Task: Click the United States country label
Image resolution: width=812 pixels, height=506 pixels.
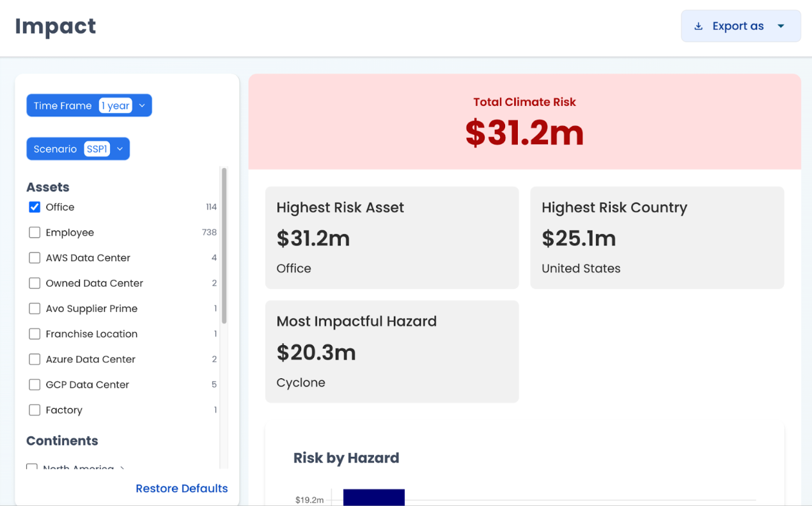Action: click(x=581, y=268)
